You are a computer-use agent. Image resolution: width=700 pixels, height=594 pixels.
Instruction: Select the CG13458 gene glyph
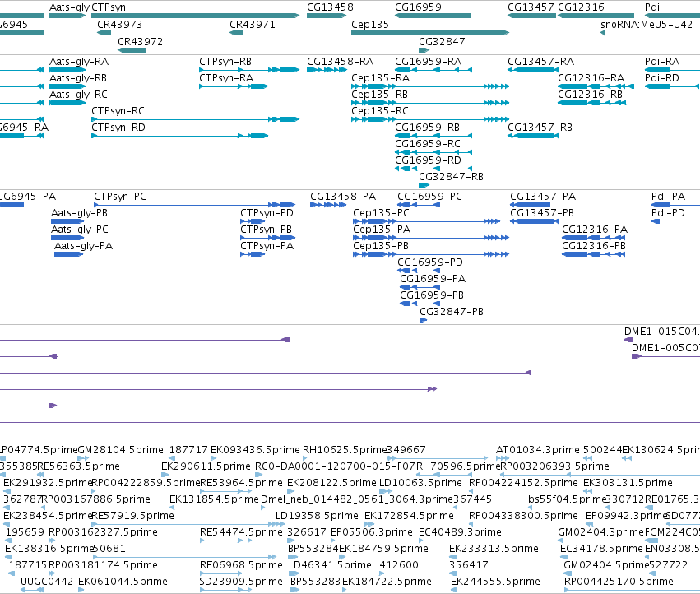click(x=327, y=16)
